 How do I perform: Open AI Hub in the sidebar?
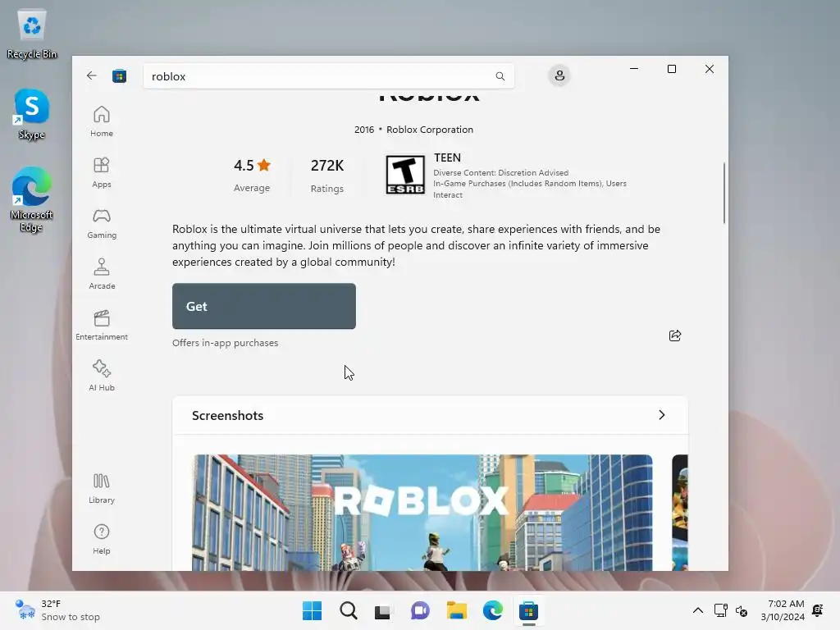(x=102, y=376)
